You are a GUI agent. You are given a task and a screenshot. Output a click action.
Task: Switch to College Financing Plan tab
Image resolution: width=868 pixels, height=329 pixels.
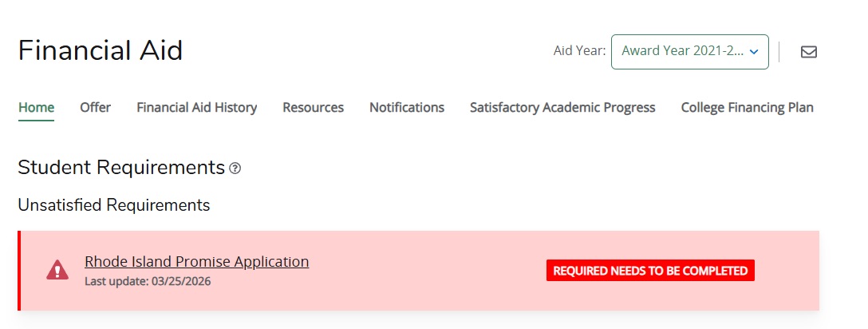(x=747, y=107)
